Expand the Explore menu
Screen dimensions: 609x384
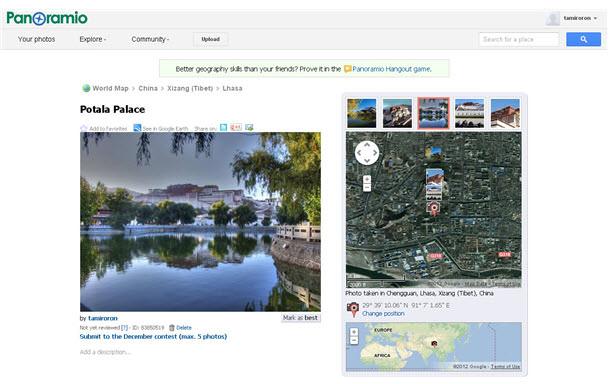[92, 39]
